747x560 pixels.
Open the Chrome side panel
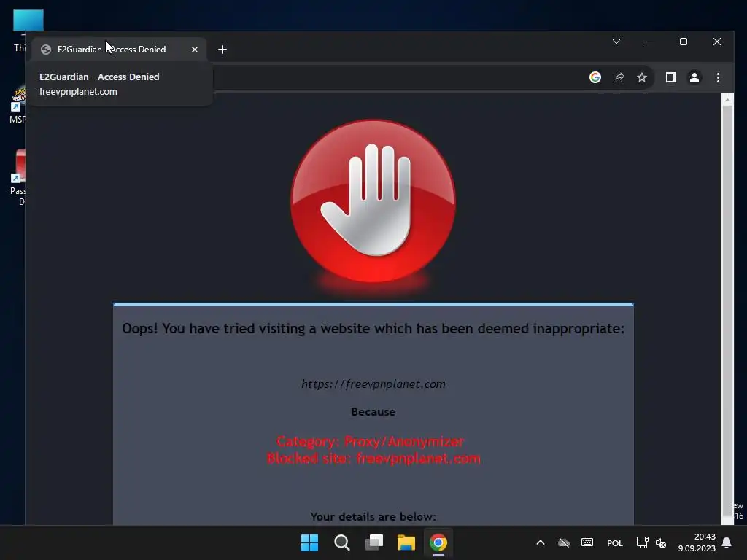(671, 77)
